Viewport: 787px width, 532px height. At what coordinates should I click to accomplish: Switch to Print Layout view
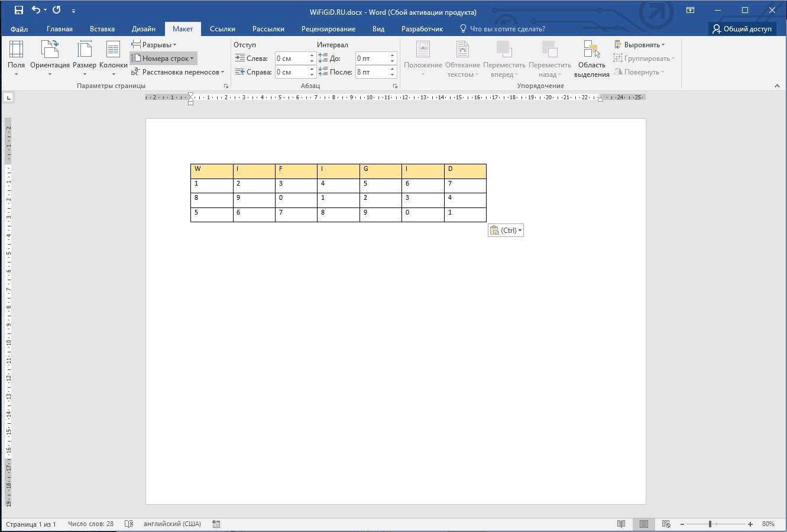click(x=644, y=524)
